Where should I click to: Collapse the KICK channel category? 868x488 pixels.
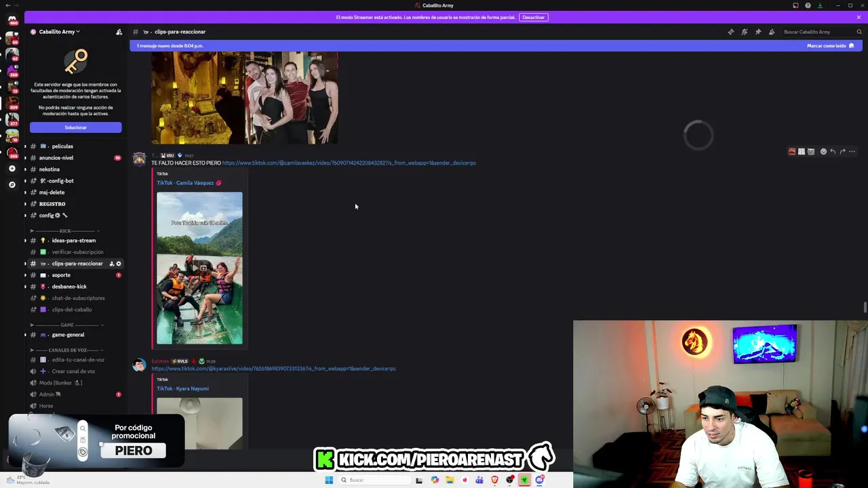point(65,231)
